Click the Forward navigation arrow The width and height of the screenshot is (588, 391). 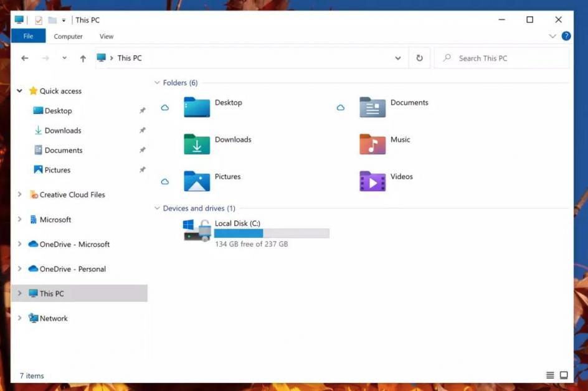click(45, 58)
